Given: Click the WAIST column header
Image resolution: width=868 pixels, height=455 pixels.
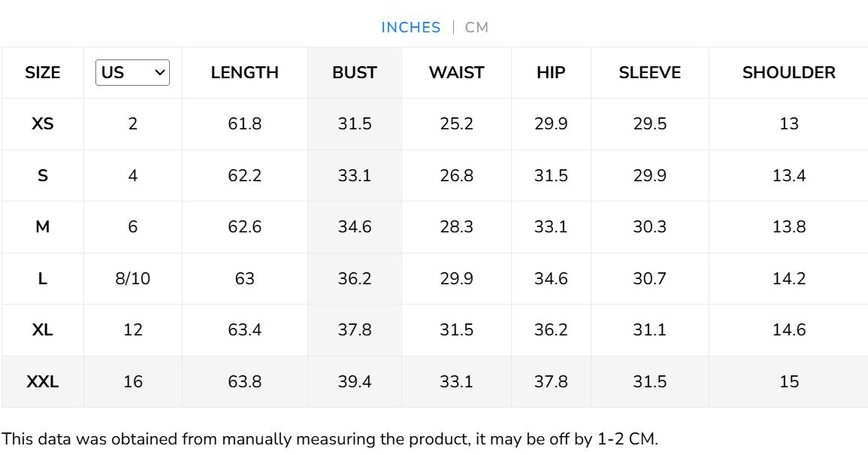Looking at the screenshot, I should [x=456, y=73].
